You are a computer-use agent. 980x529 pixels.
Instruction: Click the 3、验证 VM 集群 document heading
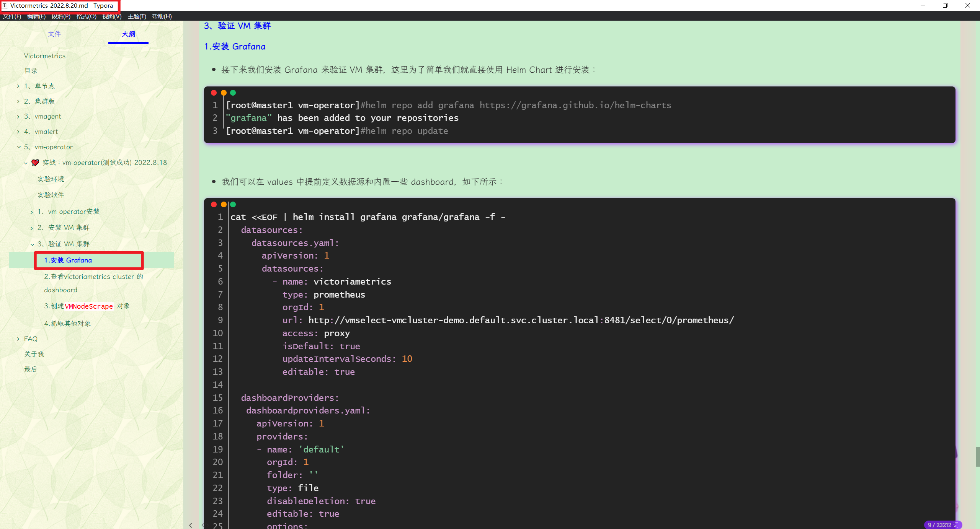pos(237,26)
